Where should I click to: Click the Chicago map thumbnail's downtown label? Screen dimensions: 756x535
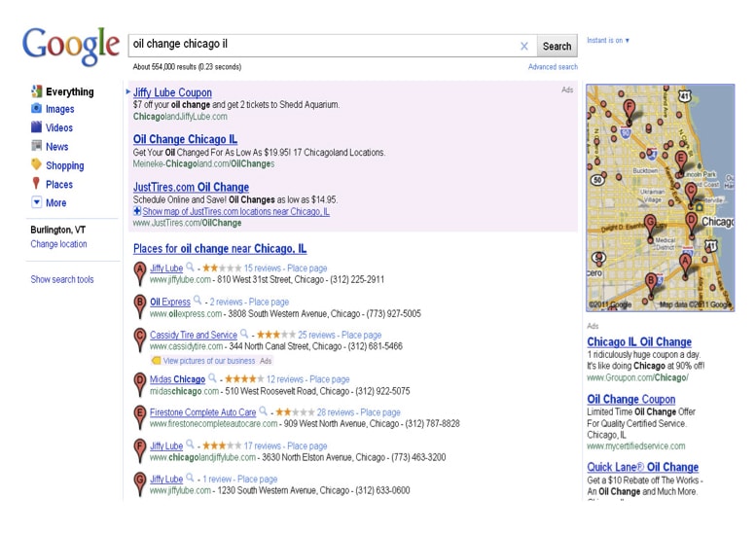(717, 221)
